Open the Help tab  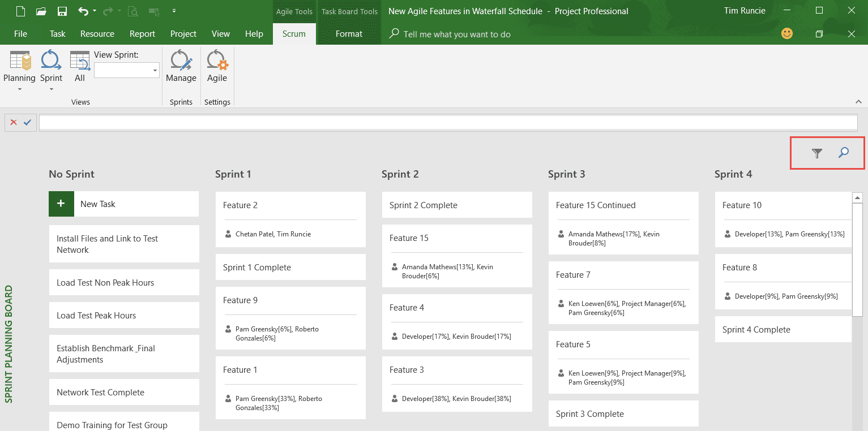click(254, 34)
